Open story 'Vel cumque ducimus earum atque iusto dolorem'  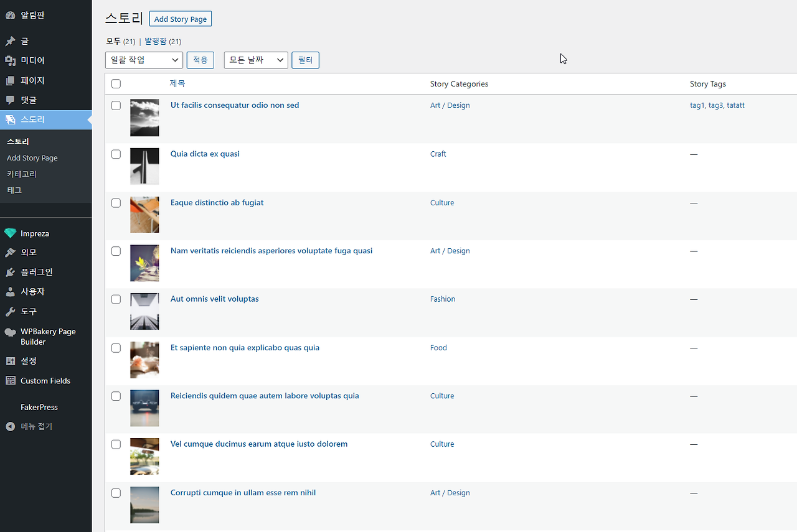click(x=259, y=444)
